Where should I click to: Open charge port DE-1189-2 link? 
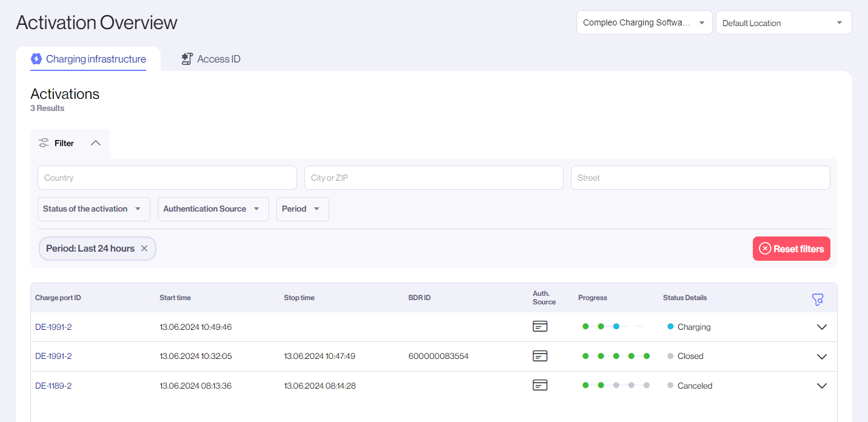tap(53, 386)
